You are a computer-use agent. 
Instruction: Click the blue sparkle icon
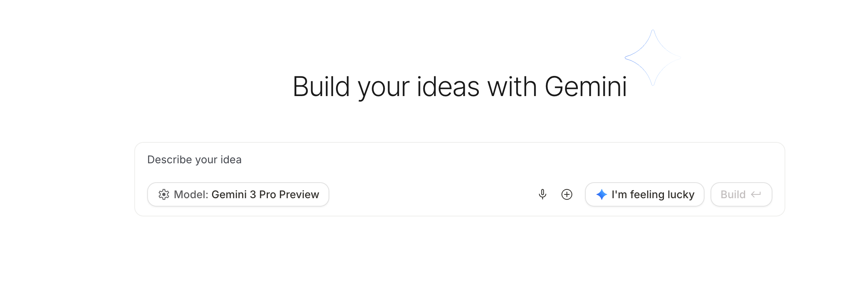(601, 194)
